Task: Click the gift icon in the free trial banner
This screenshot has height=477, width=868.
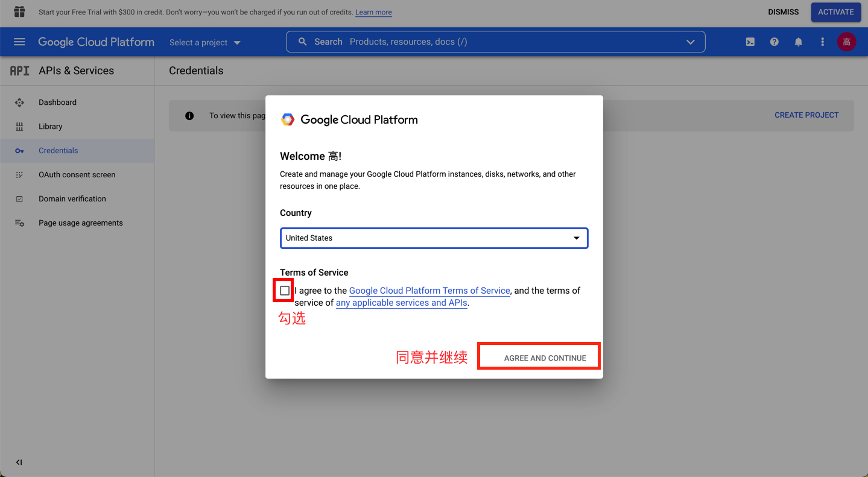Action: coord(19,11)
